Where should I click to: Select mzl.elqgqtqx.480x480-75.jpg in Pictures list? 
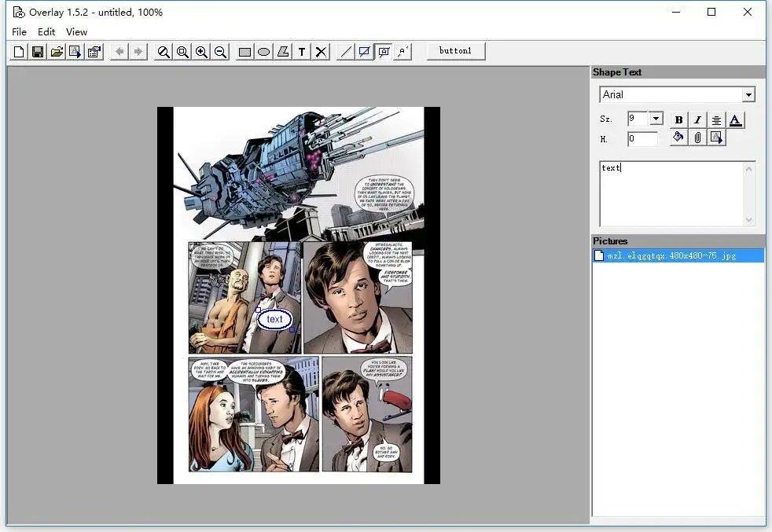[x=678, y=255]
